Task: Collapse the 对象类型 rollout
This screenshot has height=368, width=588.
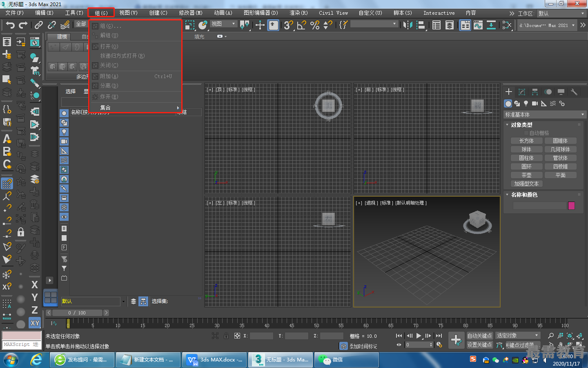Action: pyautogui.click(x=521, y=125)
